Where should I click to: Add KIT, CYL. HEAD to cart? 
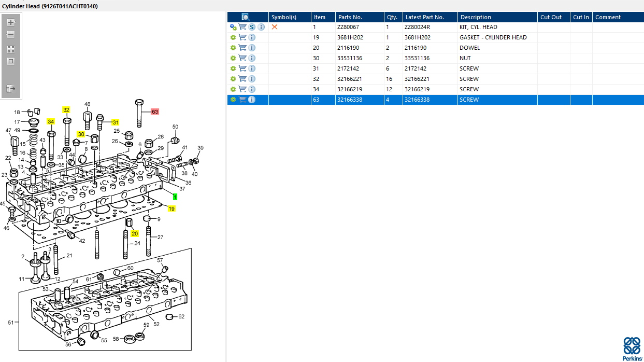click(242, 27)
